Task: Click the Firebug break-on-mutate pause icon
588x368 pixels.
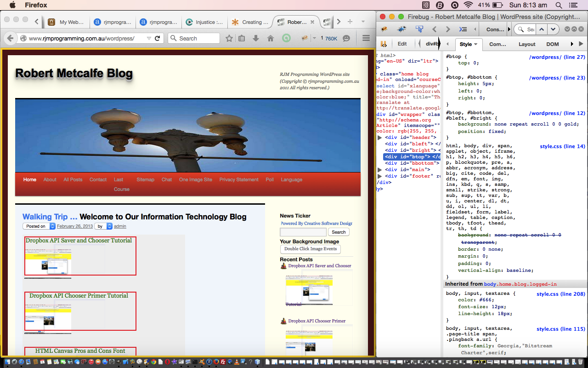Action: [x=384, y=44]
